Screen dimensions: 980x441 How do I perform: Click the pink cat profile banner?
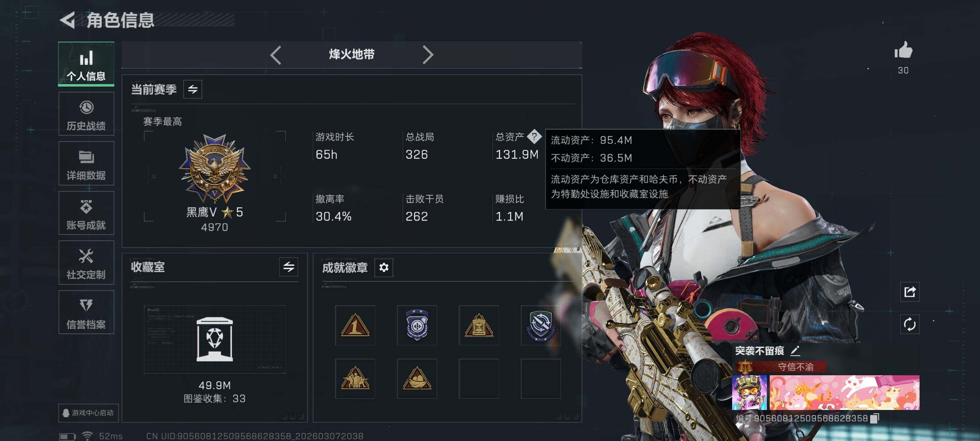point(844,392)
